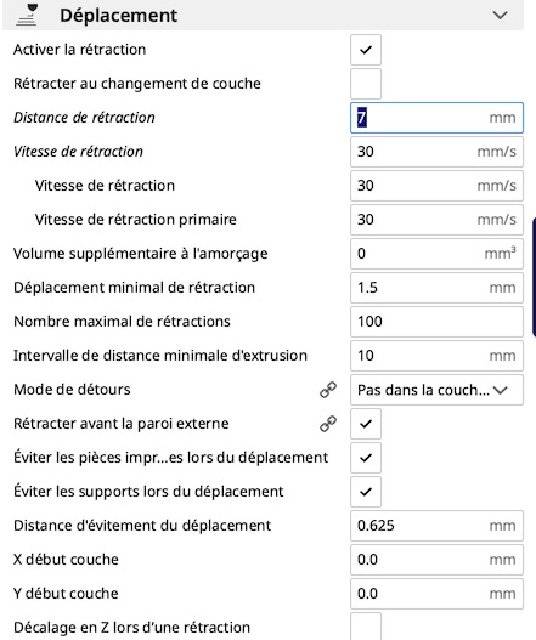Viewport: 536px width, 640px height.
Task: Enable Rétracter au changement de couche
Action: click(366, 84)
